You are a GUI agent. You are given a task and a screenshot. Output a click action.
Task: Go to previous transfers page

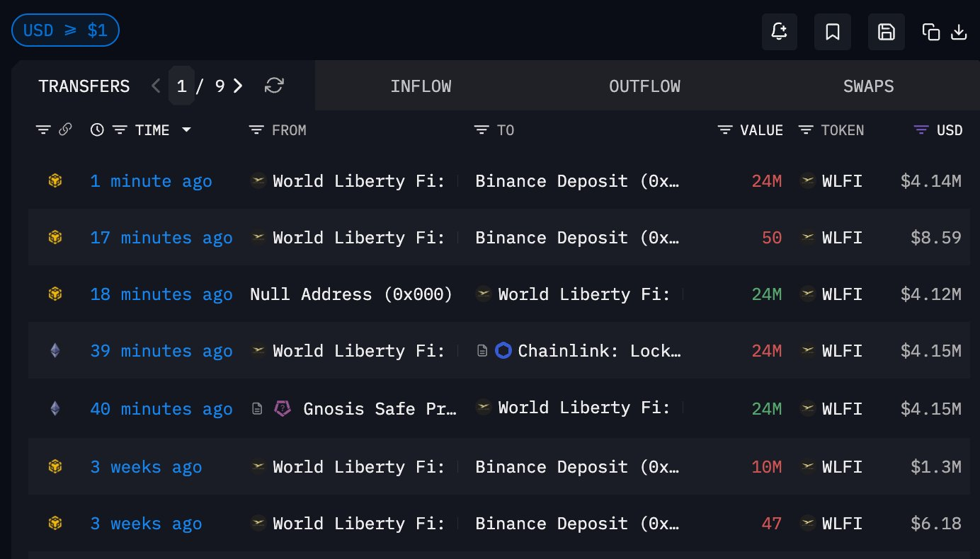coord(156,86)
